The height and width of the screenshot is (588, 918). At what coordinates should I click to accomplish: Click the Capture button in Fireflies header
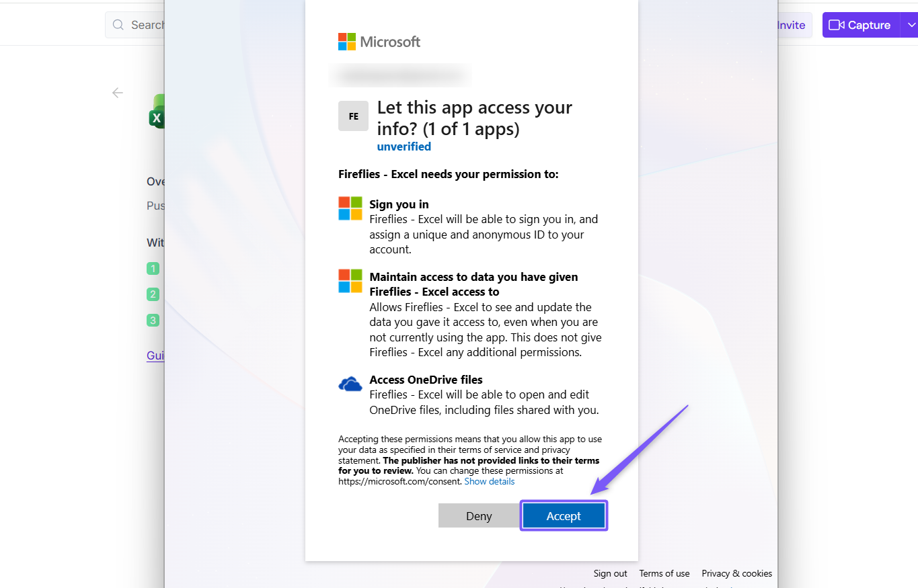point(860,25)
